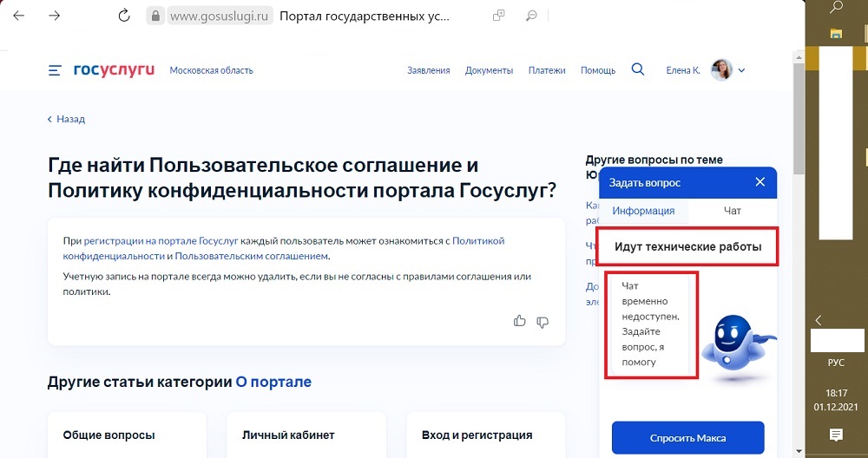Viewport: 868px width, 458px height.
Task: Click the www.gosuslugi.ru address field
Action: pyautogui.click(x=220, y=16)
